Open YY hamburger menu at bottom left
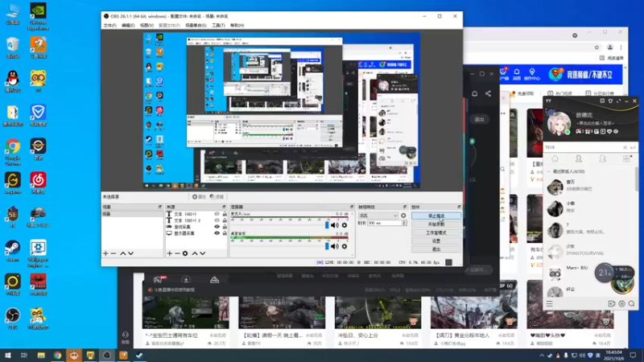This screenshot has height=362, width=644. [x=550, y=304]
